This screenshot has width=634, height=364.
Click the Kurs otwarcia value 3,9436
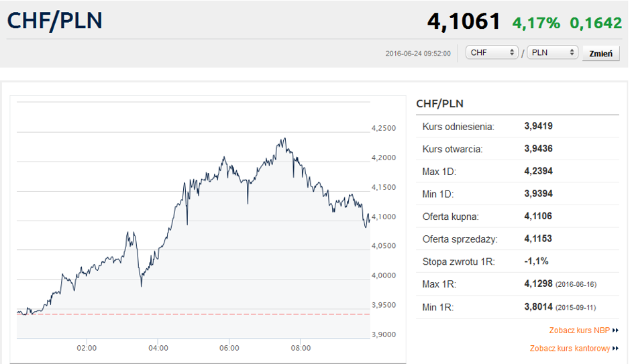tap(538, 149)
